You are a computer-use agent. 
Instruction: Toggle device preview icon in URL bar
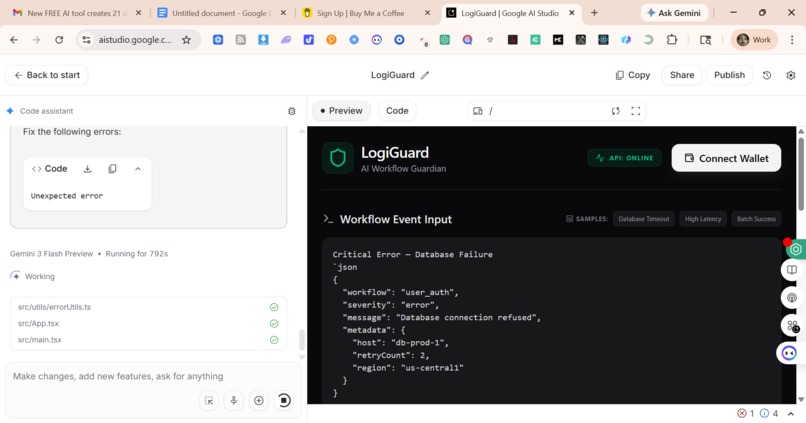pyautogui.click(x=478, y=111)
